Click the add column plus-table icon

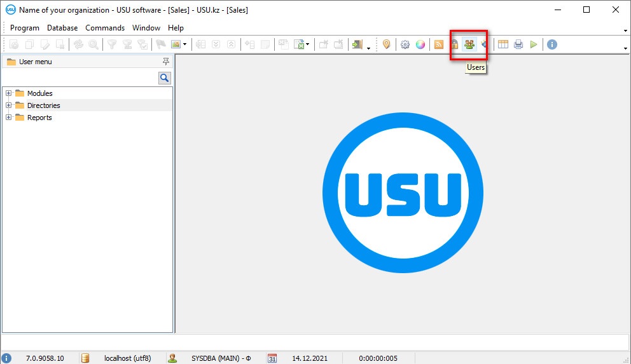click(x=250, y=44)
